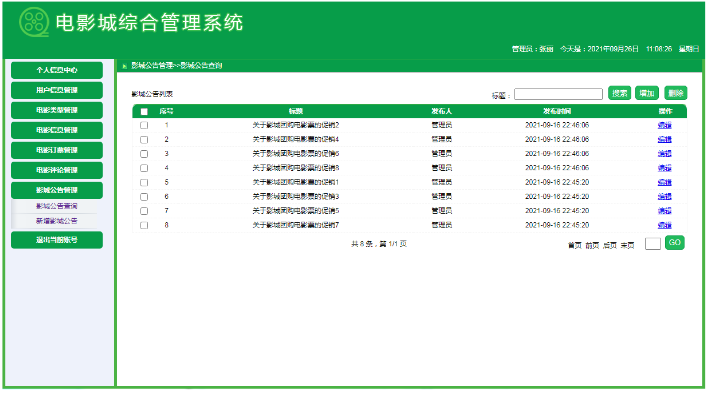Expand the 电影类型管理 menu
711x394 pixels.
click(x=57, y=110)
